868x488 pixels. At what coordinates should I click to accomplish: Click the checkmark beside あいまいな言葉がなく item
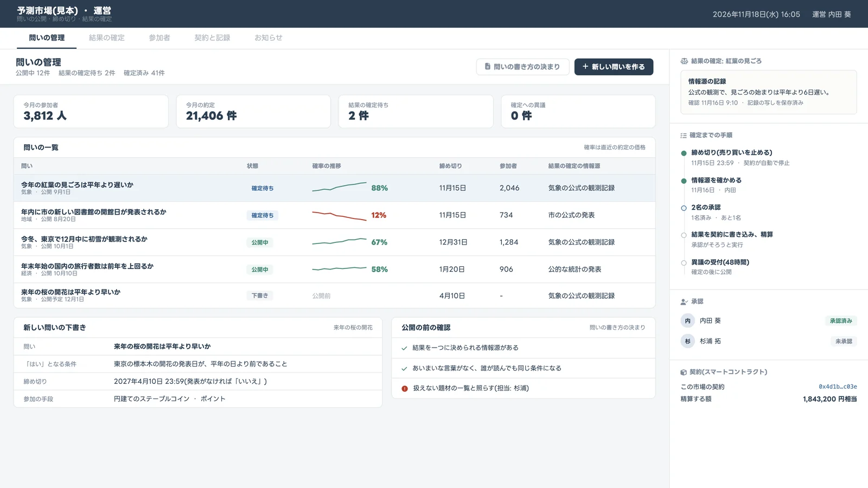404,369
